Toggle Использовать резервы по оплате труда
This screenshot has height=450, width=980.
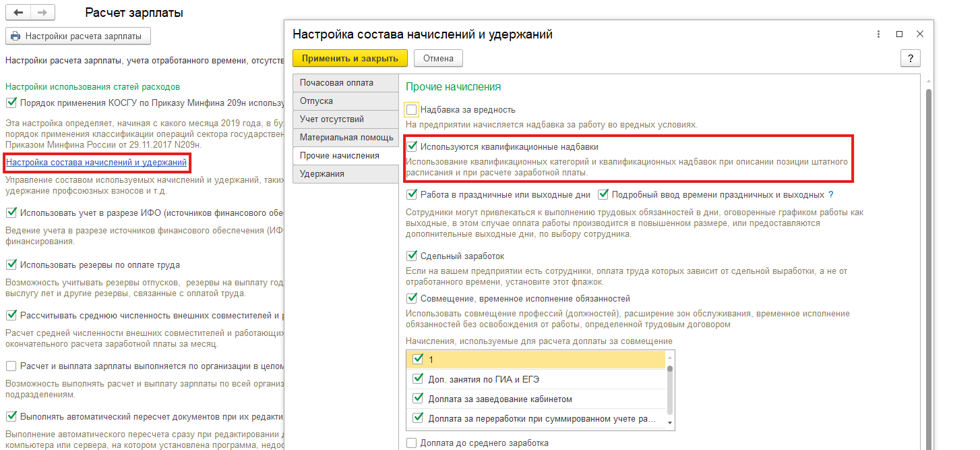pyautogui.click(x=11, y=264)
